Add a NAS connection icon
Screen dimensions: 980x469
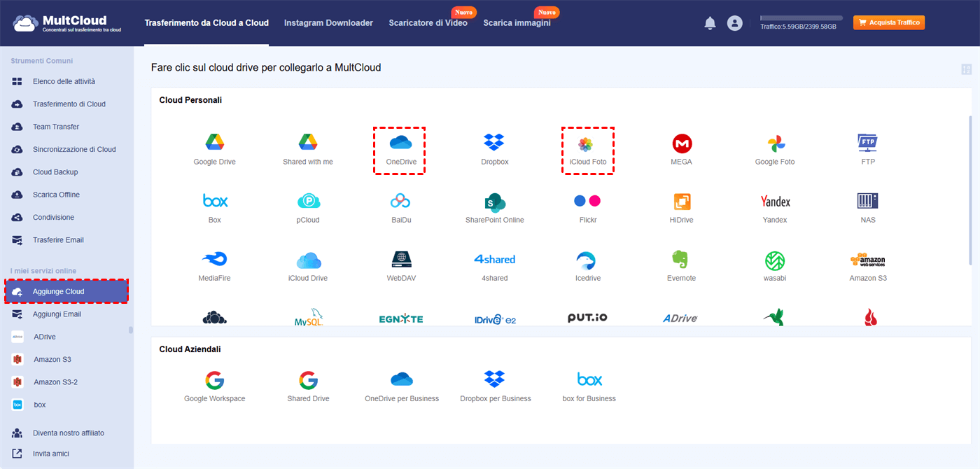[x=868, y=201]
